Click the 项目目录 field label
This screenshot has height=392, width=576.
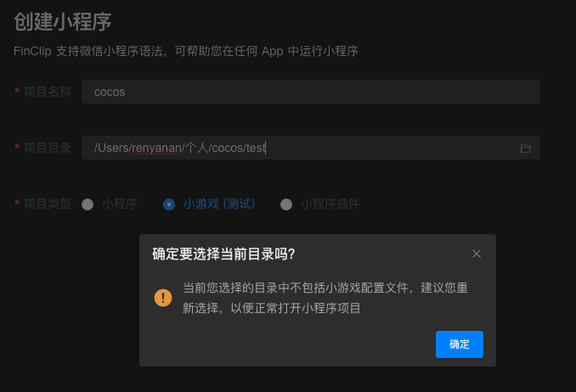click(x=48, y=148)
